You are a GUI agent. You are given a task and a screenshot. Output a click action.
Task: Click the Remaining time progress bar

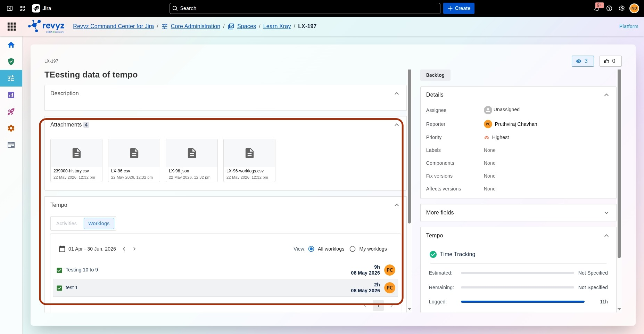click(518, 287)
